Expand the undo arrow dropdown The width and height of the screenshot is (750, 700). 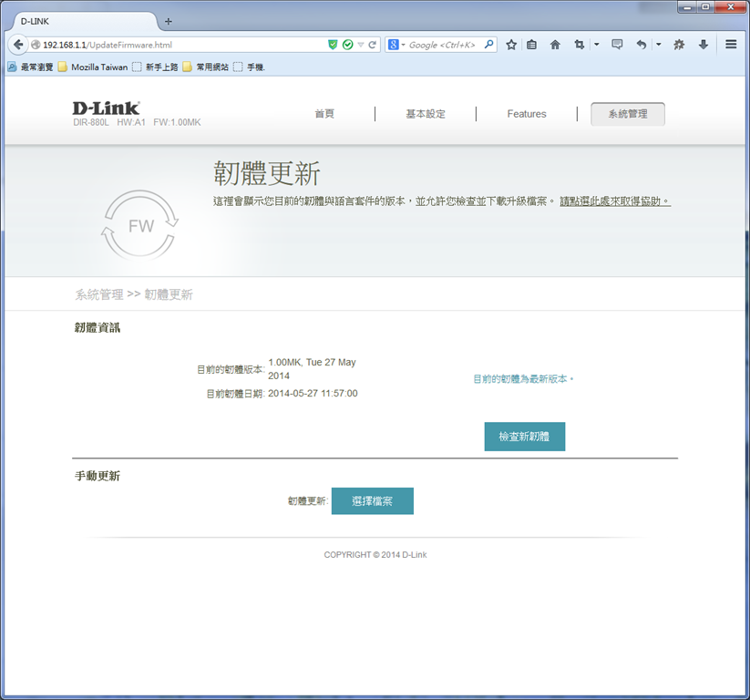[x=659, y=45]
